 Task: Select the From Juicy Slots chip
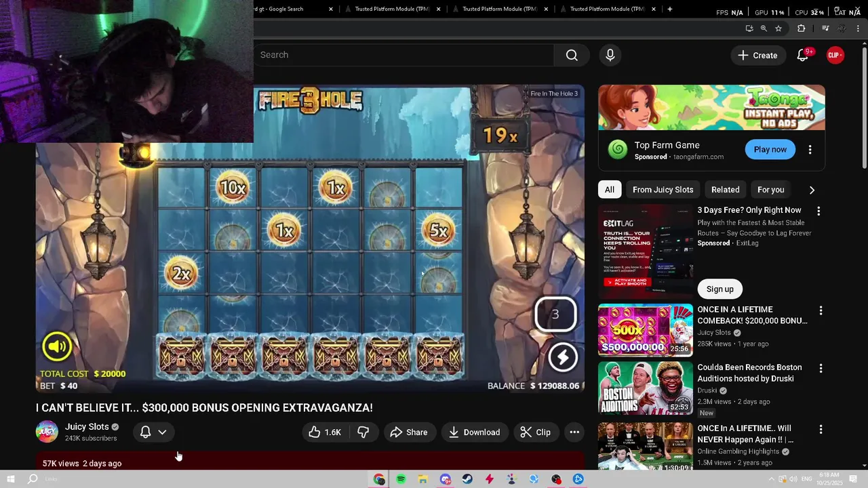pos(663,190)
